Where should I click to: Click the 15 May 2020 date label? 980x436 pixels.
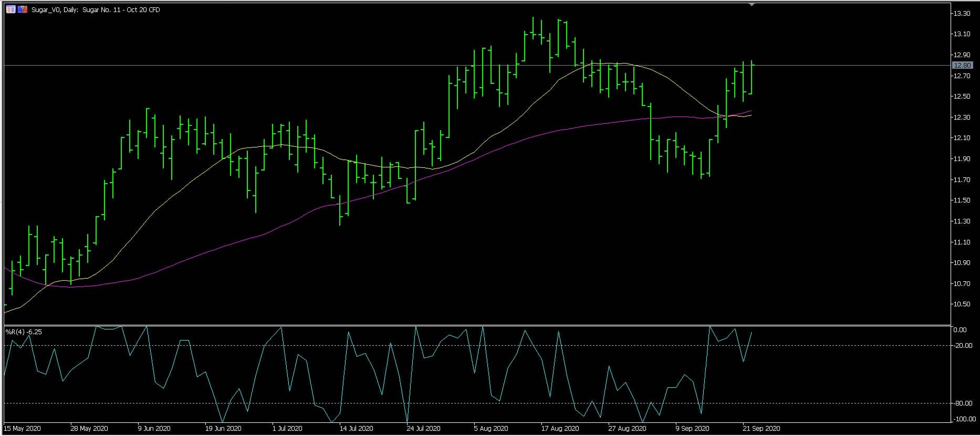pyautogui.click(x=22, y=429)
